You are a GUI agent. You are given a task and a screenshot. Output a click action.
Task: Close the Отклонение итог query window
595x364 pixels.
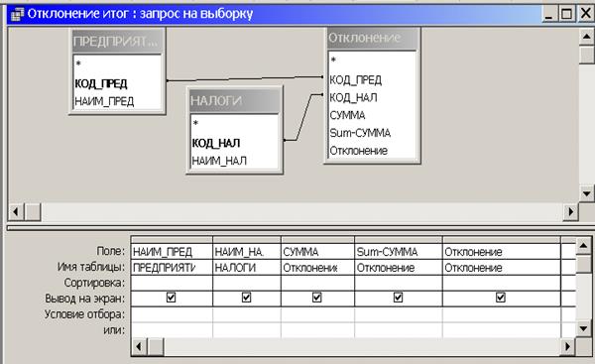(x=585, y=15)
